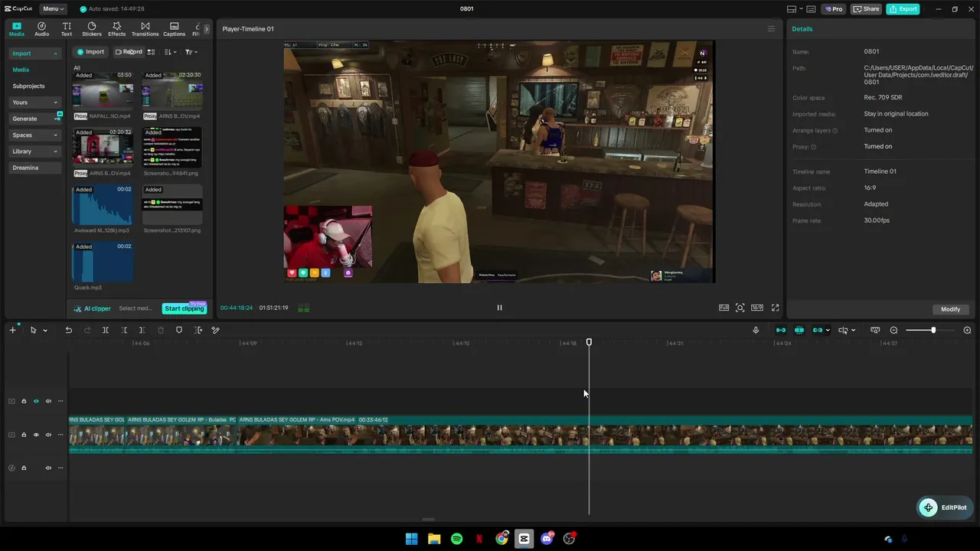Image resolution: width=980 pixels, height=551 pixels.
Task: Toggle linkage option in timeline toolbar
Action: click(818, 330)
